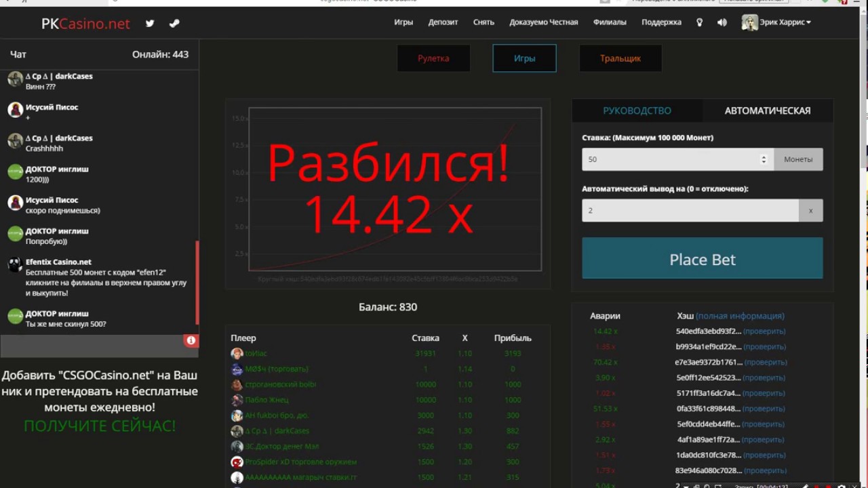
Task: Click the Монеты button beside bet field
Action: tap(798, 159)
